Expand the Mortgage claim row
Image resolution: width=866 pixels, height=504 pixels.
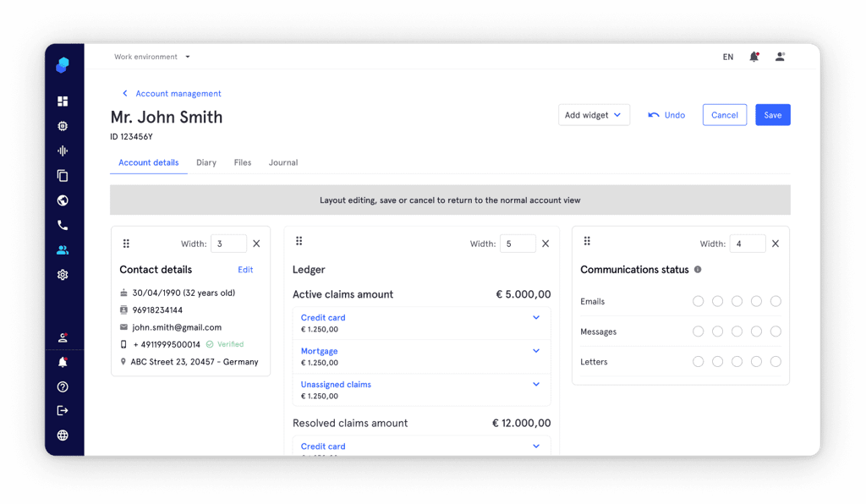(535, 351)
